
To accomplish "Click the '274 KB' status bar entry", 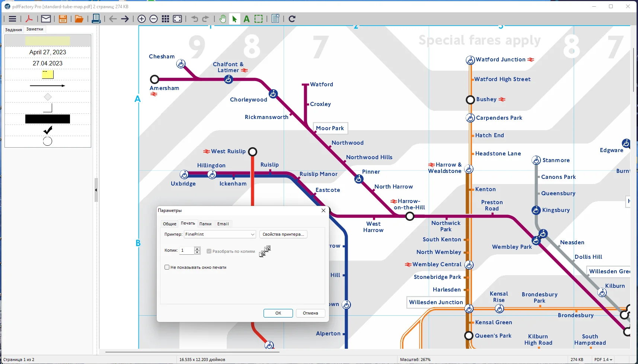I will (x=577, y=360).
